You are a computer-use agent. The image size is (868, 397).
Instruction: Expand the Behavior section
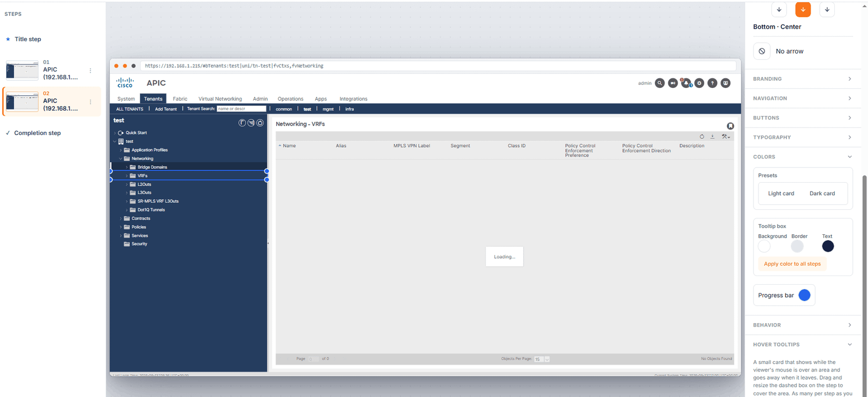point(802,325)
